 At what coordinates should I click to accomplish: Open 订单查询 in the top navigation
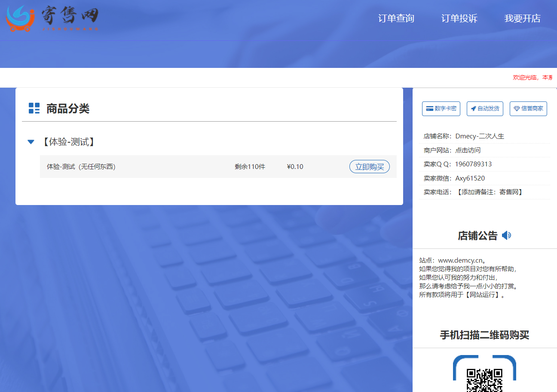pos(396,18)
